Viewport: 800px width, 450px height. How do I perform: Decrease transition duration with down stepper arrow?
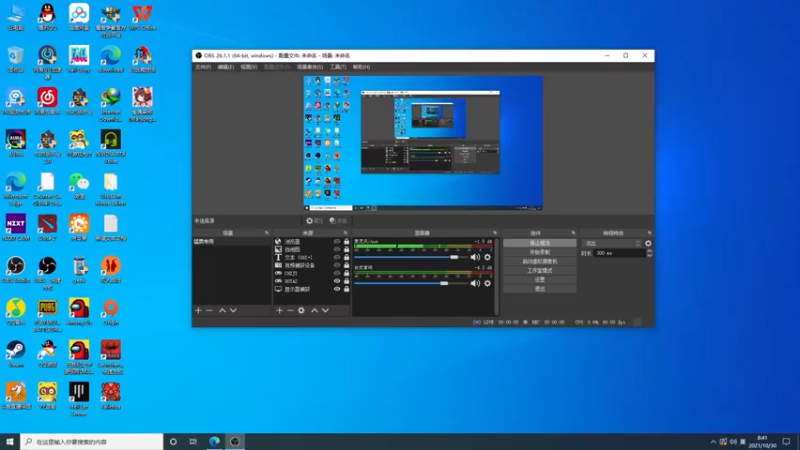click(x=649, y=255)
